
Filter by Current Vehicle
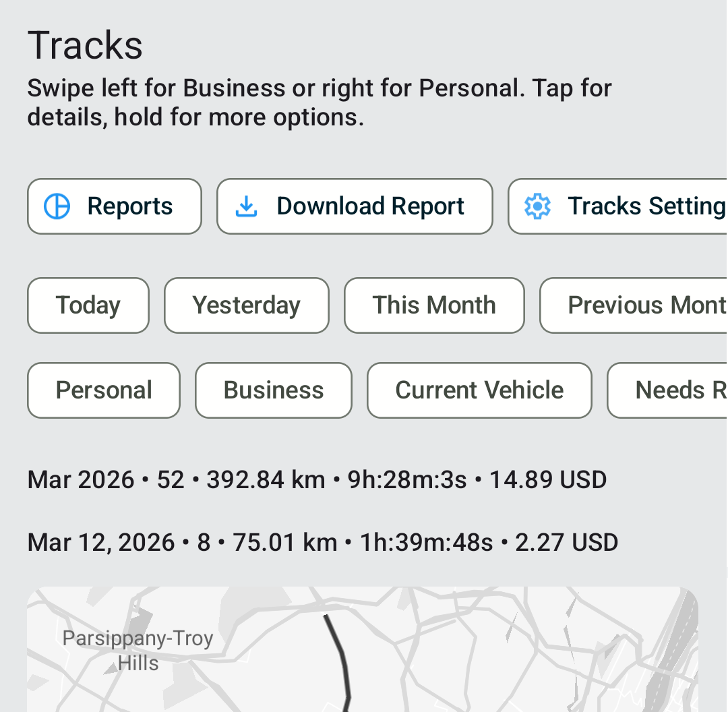(479, 390)
